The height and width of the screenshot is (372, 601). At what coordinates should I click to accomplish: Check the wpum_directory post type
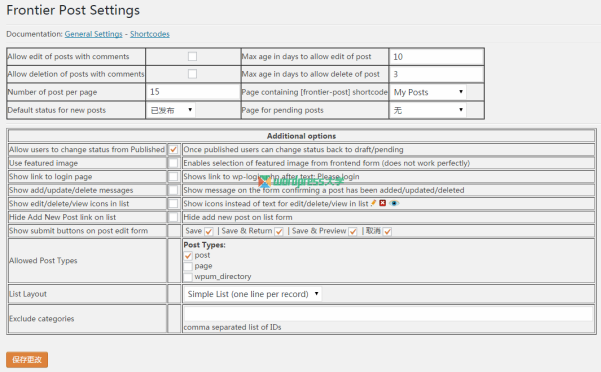[x=188, y=277]
